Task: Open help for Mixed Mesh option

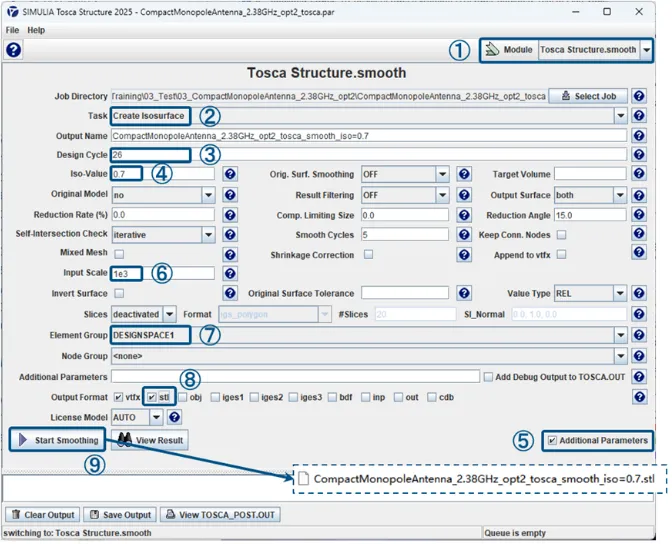Action: coord(230,255)
